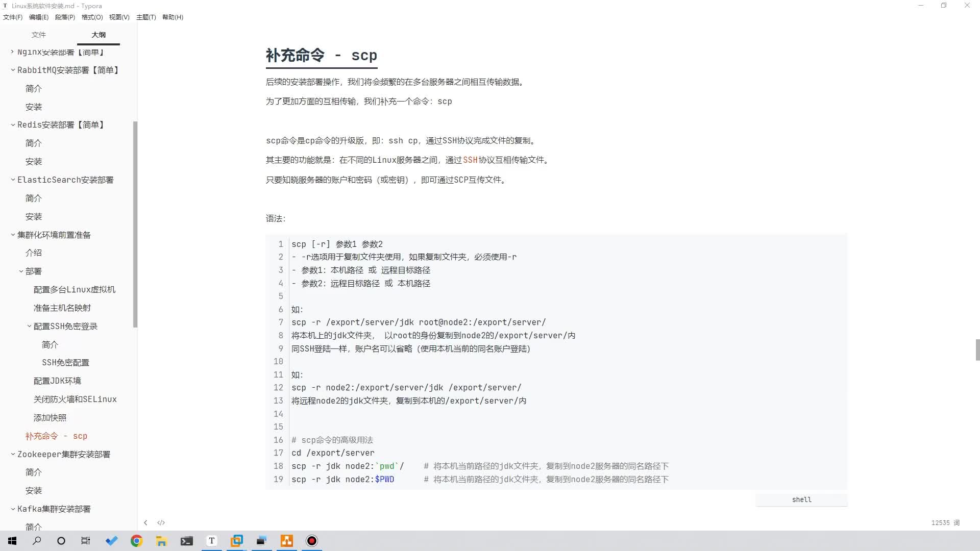Open 帮助(H) menu
980x551 pixels.
pyautogui.click(x=173, y=17)
